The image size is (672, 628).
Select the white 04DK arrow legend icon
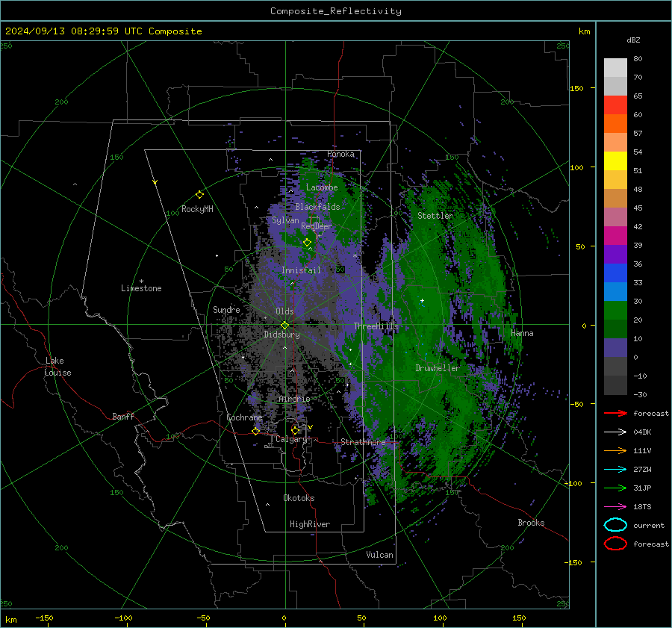(x=615, y=432)
